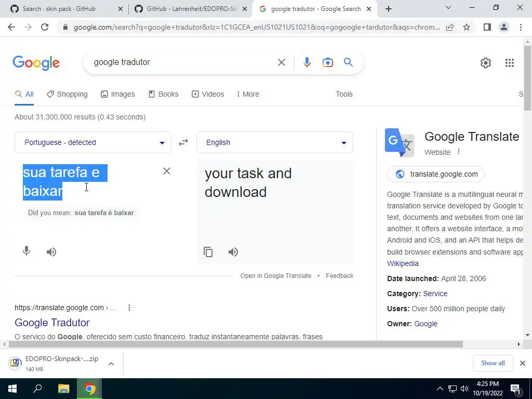The width and height of the screenshot is (532, 399).
Task: Reload the page
Action: (x=45, y=27)
